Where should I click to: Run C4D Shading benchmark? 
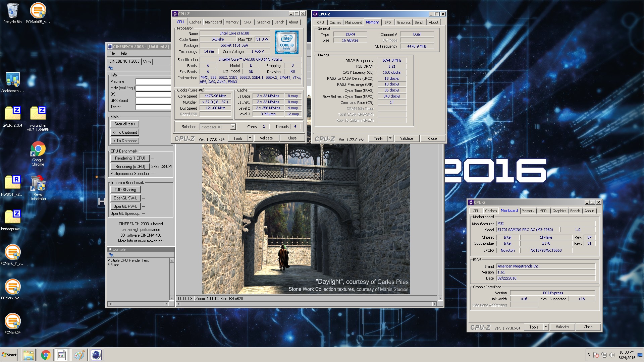coord(125,190)
